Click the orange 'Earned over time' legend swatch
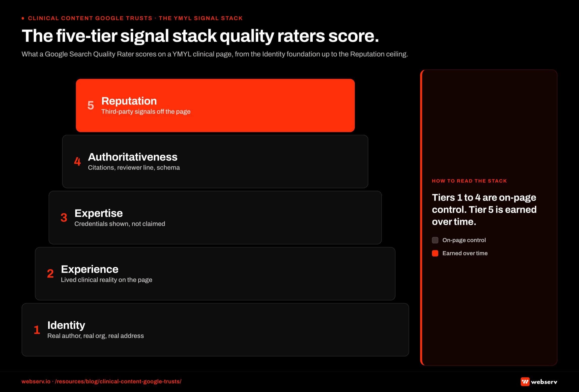This screenshot has height=392, width=579. [435, 253]
